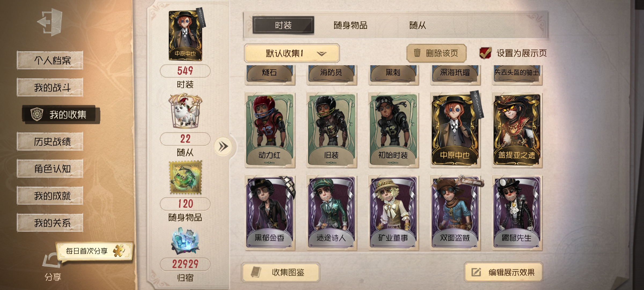
Task: Open the blue crystal 归宿 icon
Action: [185, 241]
